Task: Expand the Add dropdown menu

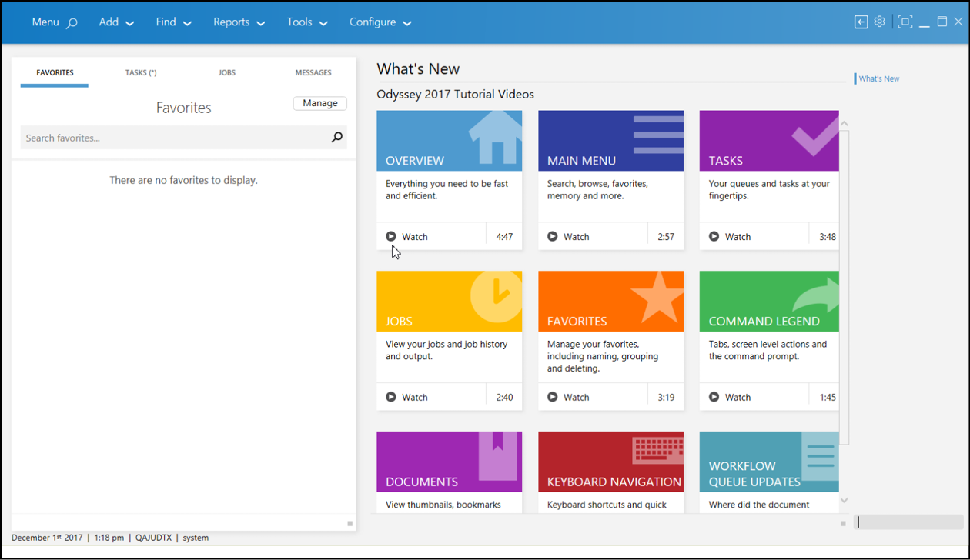Action: [x=116, y=22]
